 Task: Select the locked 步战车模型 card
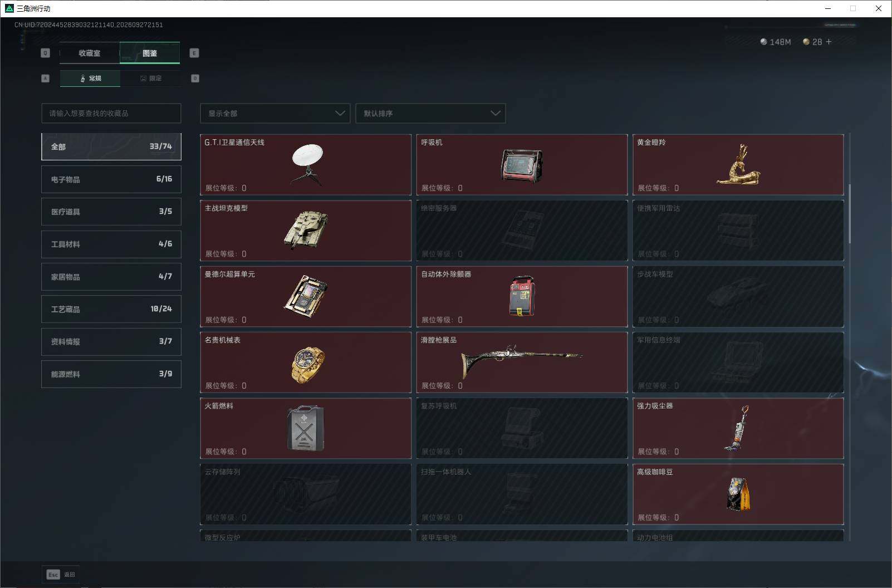tap(738, 296)
